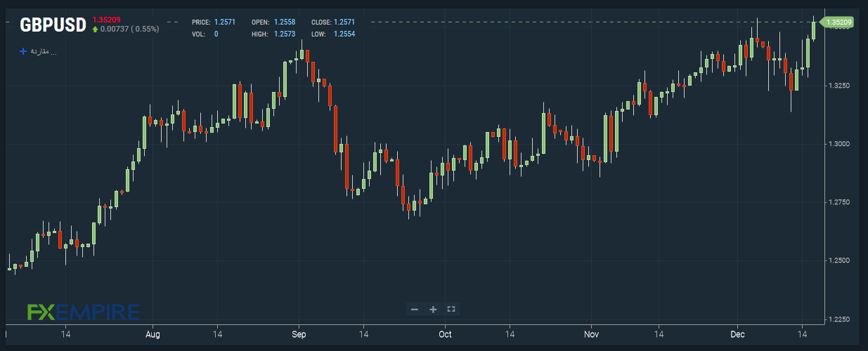Click the 1.2750 price axis label

pos(840,202)
